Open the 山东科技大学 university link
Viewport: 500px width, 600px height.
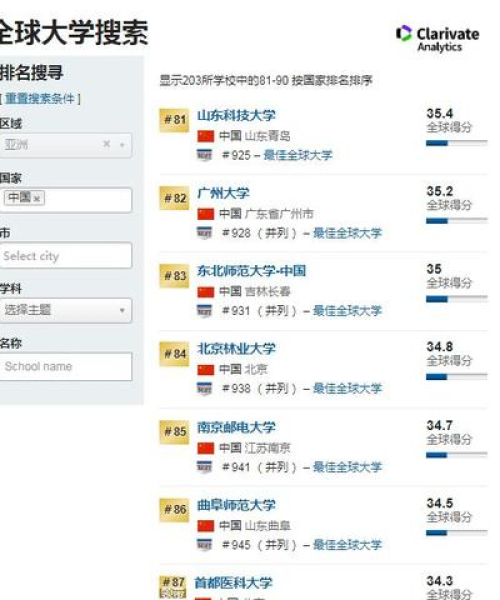[x=236, y=115]
